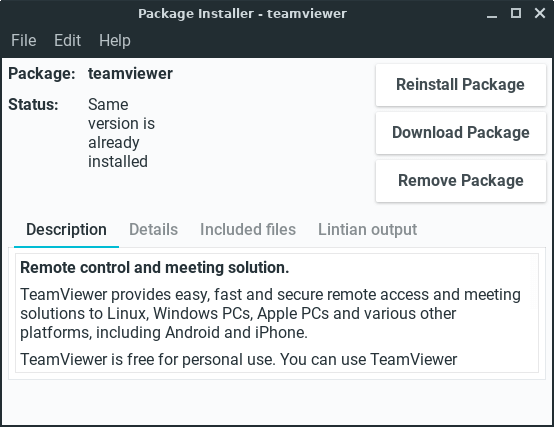Close the Package Installer window
This screenshot has width=554, height=427.
coord(540,13)
